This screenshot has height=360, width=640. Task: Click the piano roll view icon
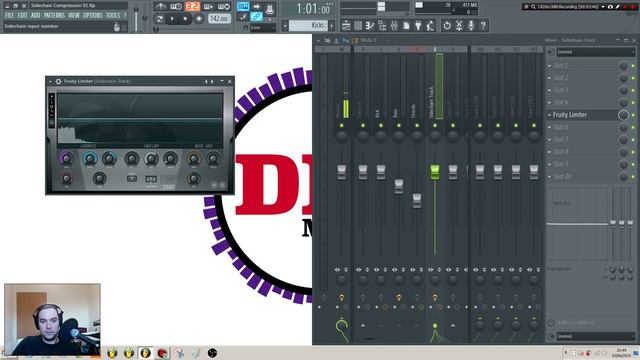tap(370, 26)
